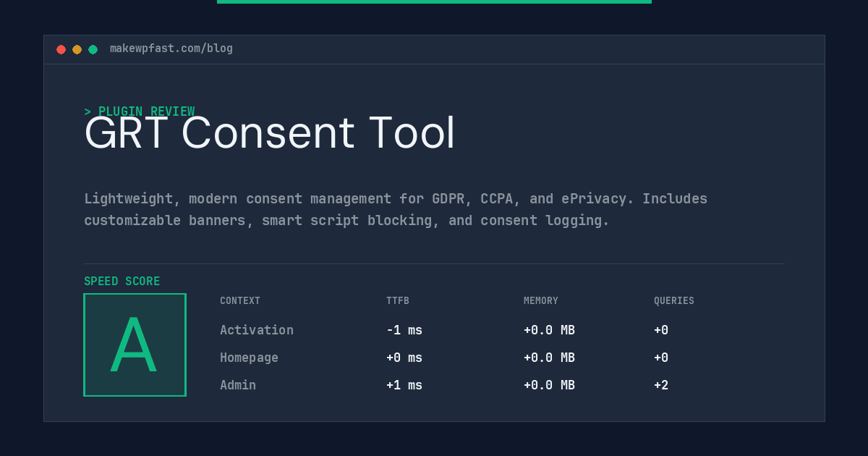
Task: Click the makewpfast.com/blog address text
Action: [171, 48]
